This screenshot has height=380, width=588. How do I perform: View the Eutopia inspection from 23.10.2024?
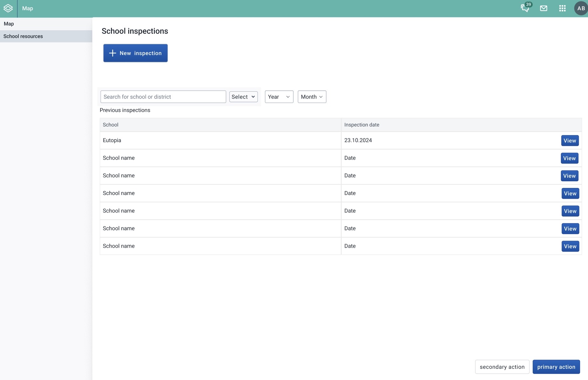(x=570, y=140)
